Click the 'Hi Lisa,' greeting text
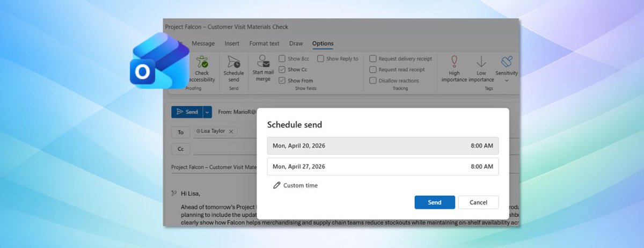The width and height of the screenshot is (644, 248). coord(190,193)
